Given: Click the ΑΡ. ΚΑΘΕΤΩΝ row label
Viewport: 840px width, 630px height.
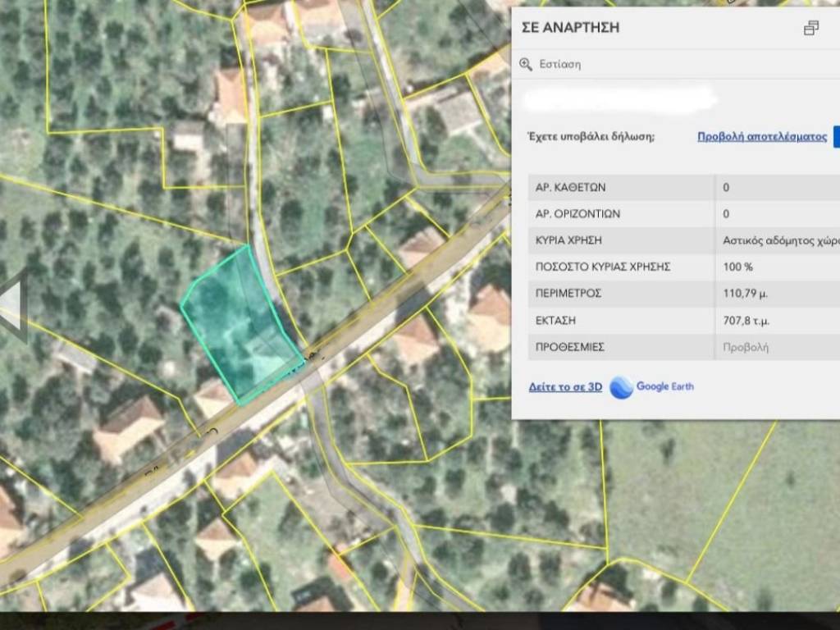Looking at the screenshot, I should point(570,187).
